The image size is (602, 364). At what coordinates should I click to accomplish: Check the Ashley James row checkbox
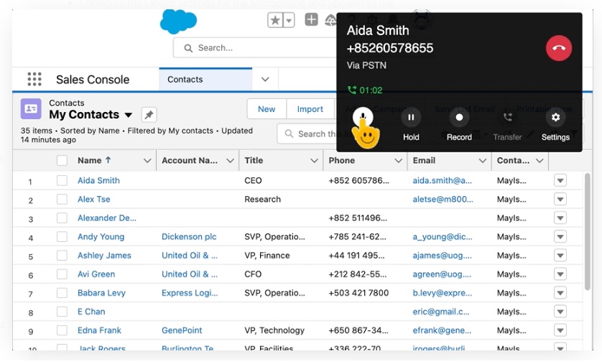pyautogui.click(x=62, y=256)
